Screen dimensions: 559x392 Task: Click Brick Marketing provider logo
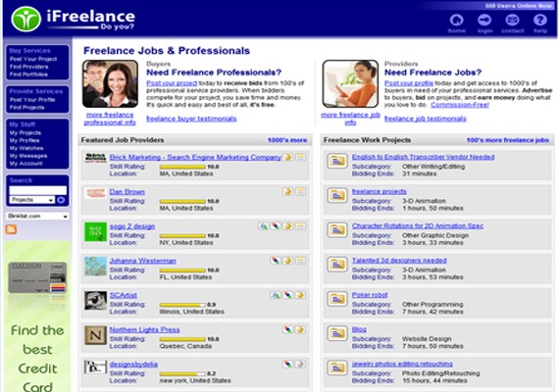95,158
